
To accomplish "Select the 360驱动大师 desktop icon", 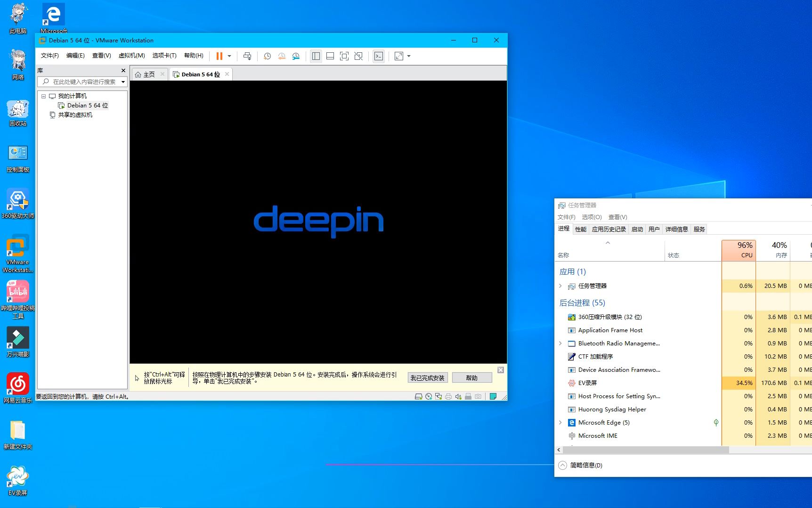I will point(18,205).
